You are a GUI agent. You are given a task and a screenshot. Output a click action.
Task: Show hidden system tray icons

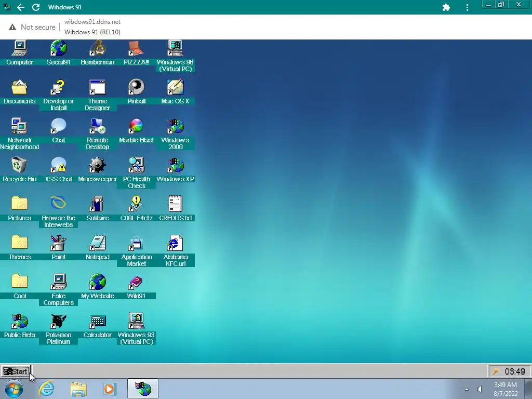point(467,389)
